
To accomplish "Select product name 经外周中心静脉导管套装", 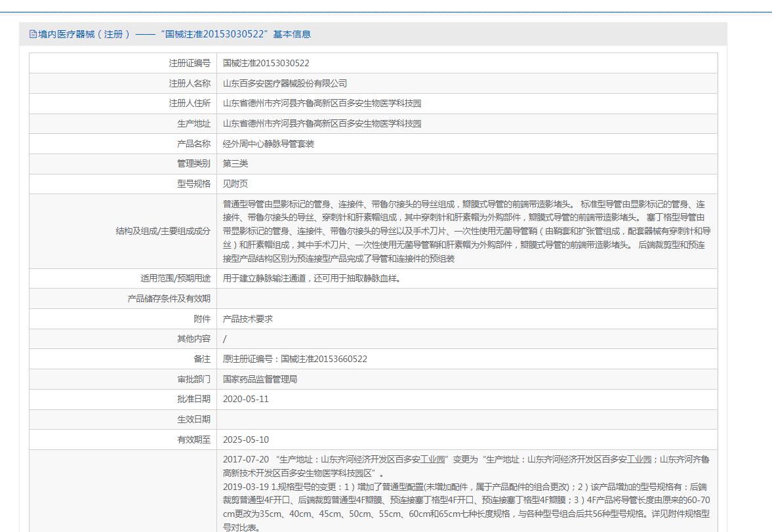I will (x=268, y=144).
